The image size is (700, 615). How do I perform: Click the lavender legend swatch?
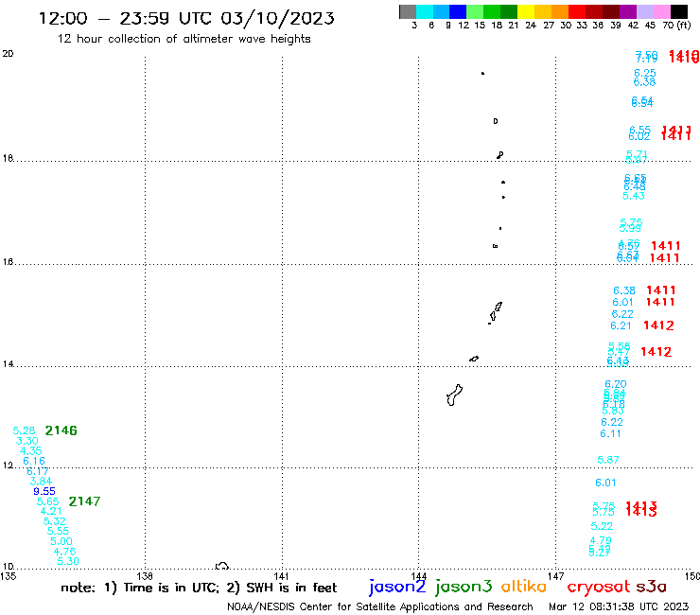pos(644,11)
